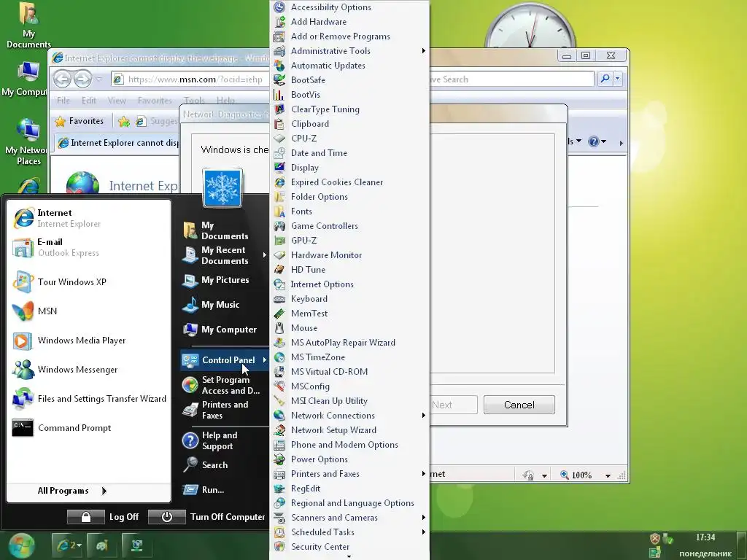The height and width of the screenshot is (560, 747).
Task: Click Favorites button in Internet Explorer
Action: tap(80, 122)
